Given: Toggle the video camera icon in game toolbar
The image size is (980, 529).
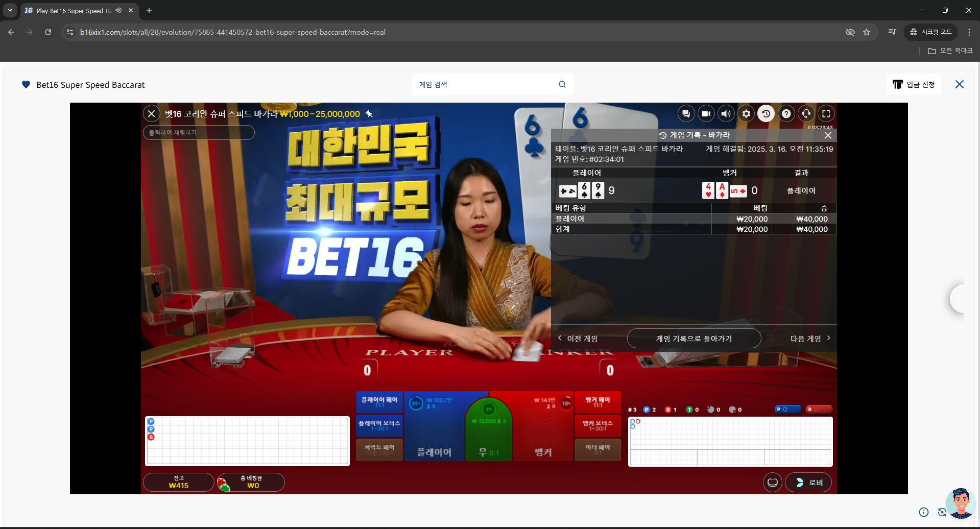Looking at the screenshot, I should click(706, 114).
